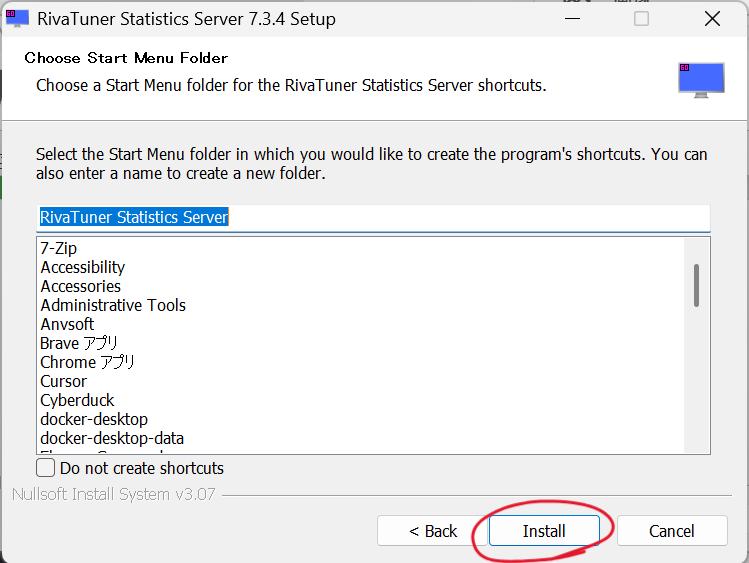The image size is (749, 563).
Task: Choose docker-desktop-data folder entry
Action: pos(112,438)
